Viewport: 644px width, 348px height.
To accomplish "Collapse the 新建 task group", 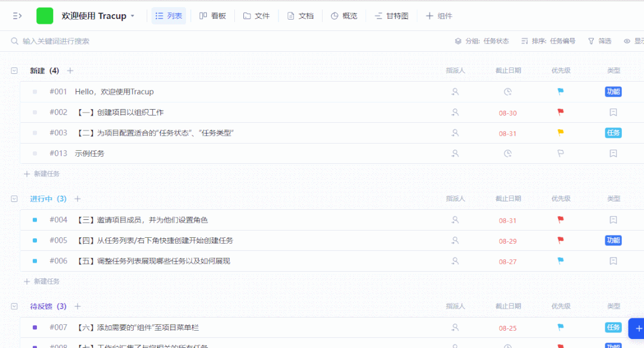I will pos(13,70).
